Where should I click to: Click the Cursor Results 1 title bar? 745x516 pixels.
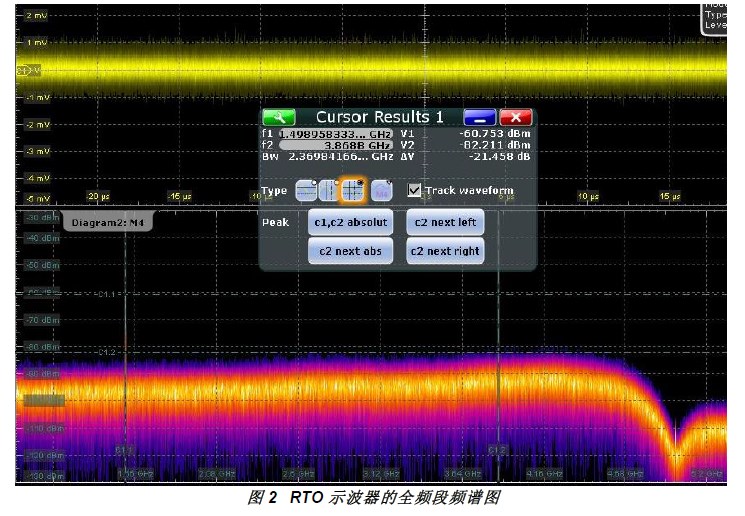click(380, 117)
